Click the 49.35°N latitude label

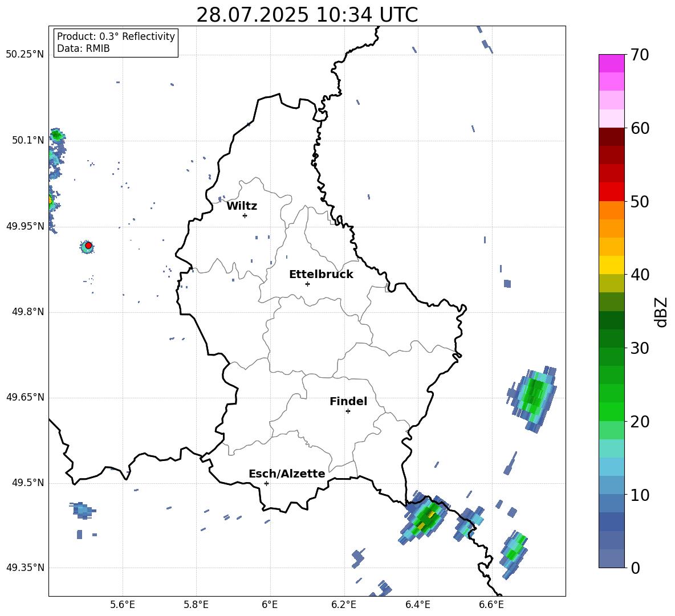(25, 568)
